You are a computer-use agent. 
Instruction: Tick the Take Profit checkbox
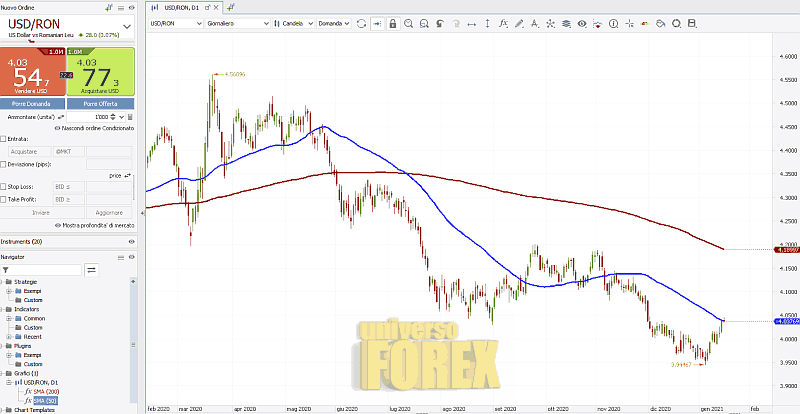[x=4, y=199]
